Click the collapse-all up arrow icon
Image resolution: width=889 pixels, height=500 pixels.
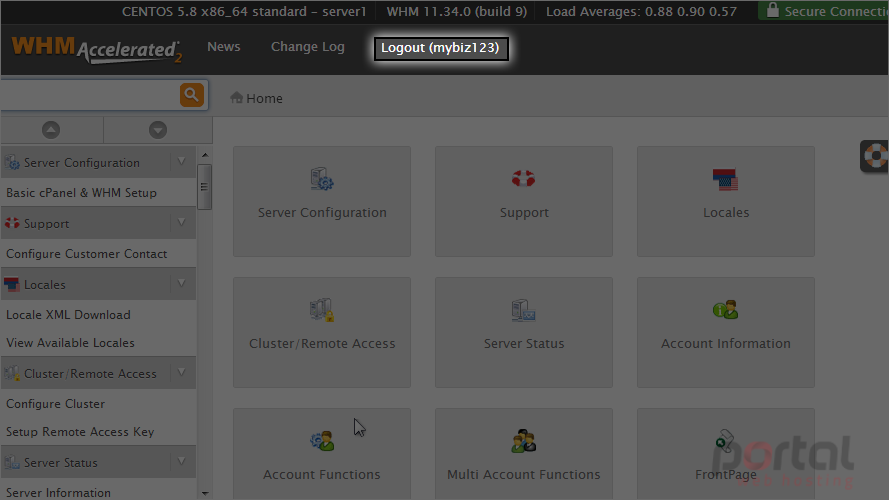pos(51,130)
